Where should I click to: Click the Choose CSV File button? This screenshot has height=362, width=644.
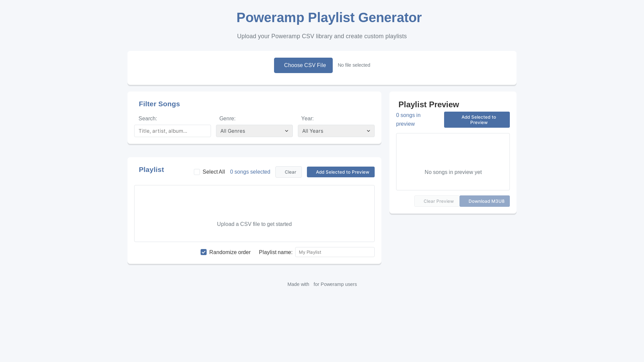pos(303,65)
